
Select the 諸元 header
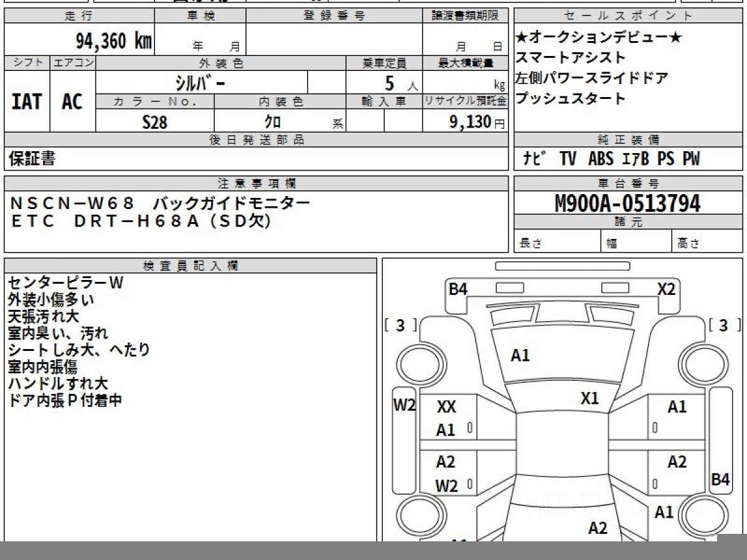(x=629, y=222)
